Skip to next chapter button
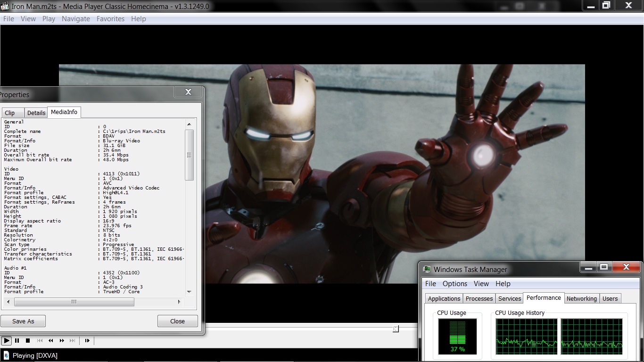Image resolution: width=644 pixels, height=362 pixels. [73, 340]
